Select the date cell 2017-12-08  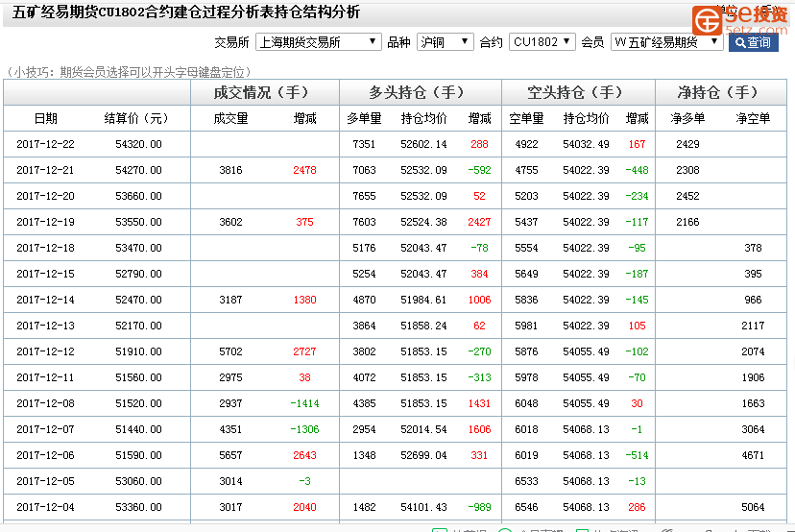[46, 403]
